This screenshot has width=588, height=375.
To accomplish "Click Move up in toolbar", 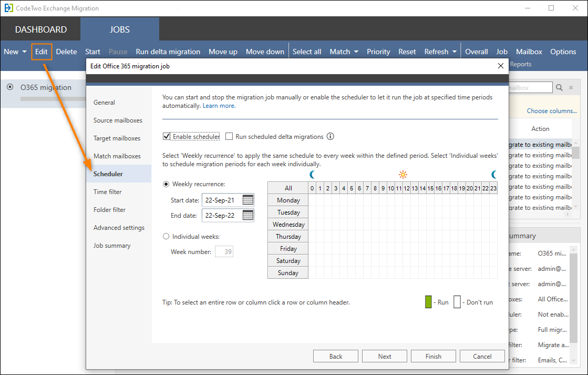I will pyautogui.click(x=223, y=52).
